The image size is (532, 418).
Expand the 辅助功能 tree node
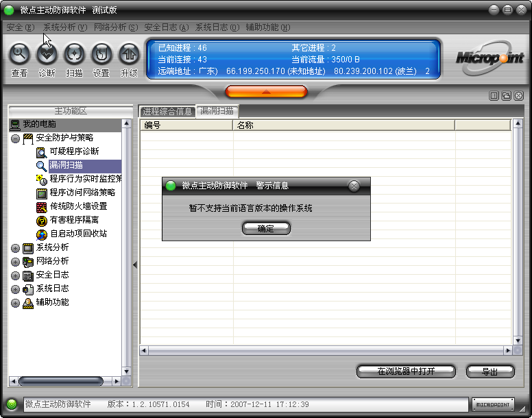[15, 303]
